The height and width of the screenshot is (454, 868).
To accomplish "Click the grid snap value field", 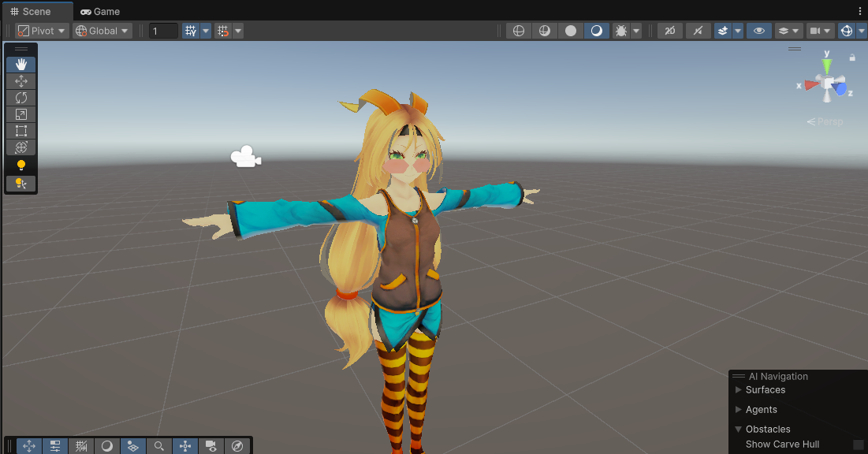I will tap(163, 31).
